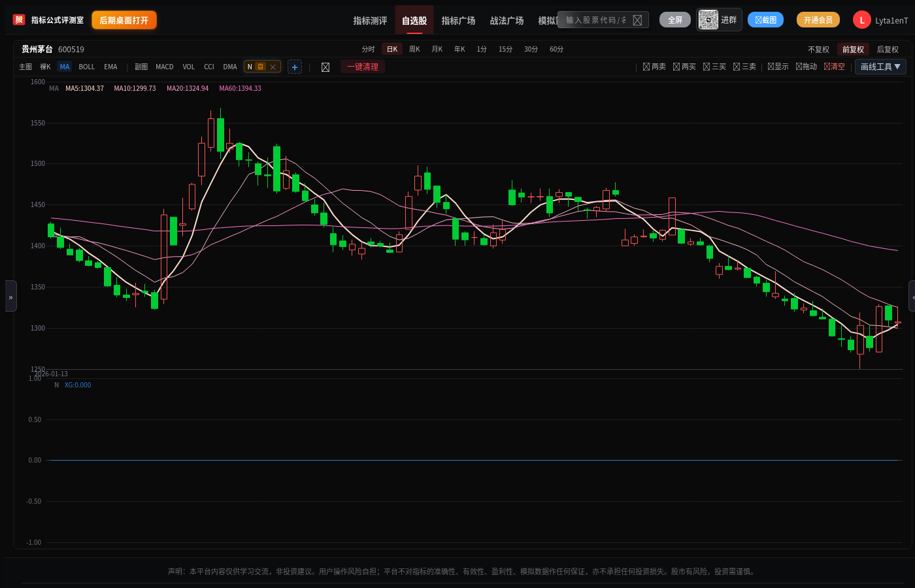915x588 pixels.
Task: Select the MACD sub-chart indicator
Action: 165,67
